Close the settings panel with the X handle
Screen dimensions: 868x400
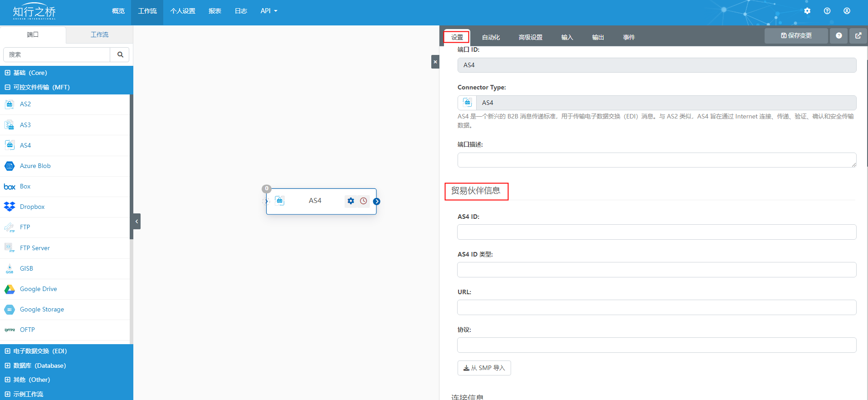coord(435,62)
